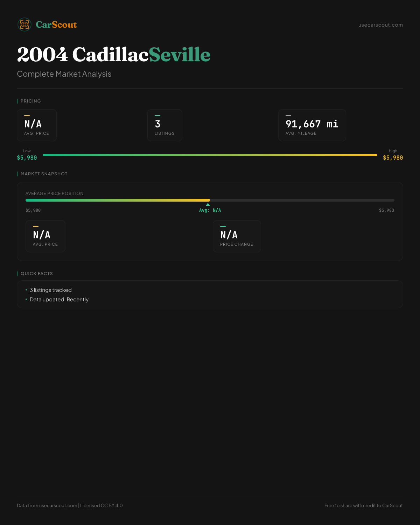Click the 3 listings tracked bullet item
Image resolution: width=420 pixels, height=525 pixels.
pos(50,290)
